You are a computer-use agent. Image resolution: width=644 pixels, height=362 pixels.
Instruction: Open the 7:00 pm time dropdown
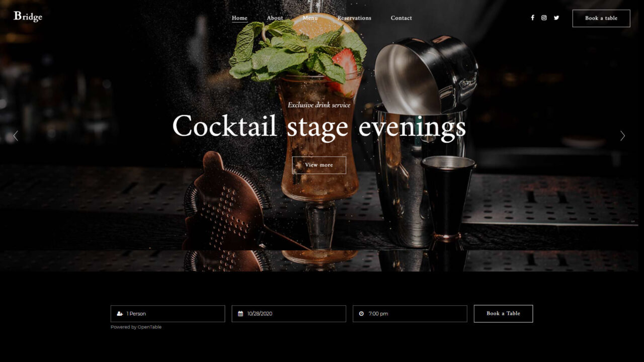click(410, 314)
